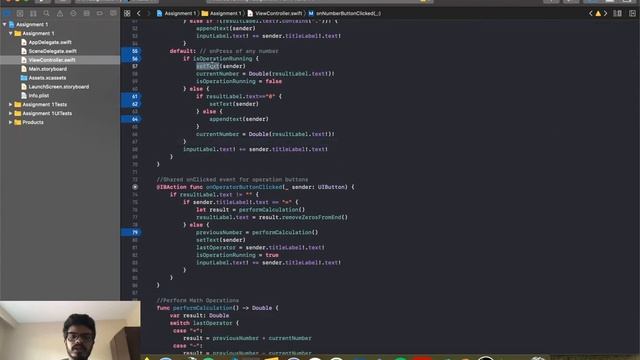
Task: Toggle the breakpoint on line 55
Action: [131, 51]
